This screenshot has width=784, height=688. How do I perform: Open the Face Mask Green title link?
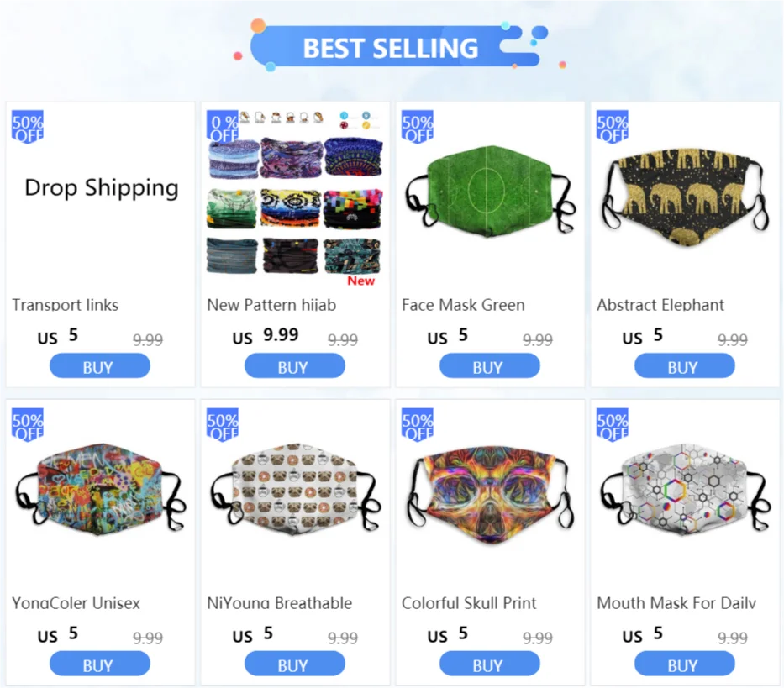click(x=464, y=304)
